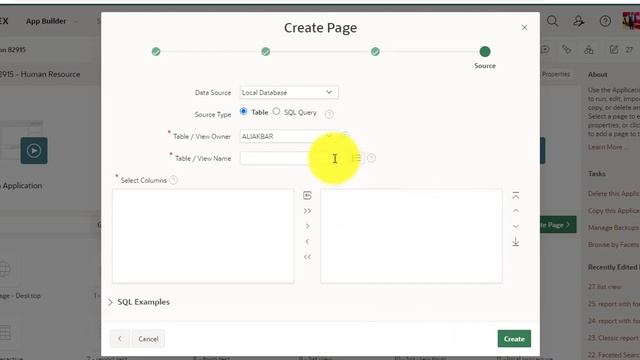Image resolution: width=640 pixels, height=360 pixels.
Task: Click the user avatar in header
Action: 631,20
